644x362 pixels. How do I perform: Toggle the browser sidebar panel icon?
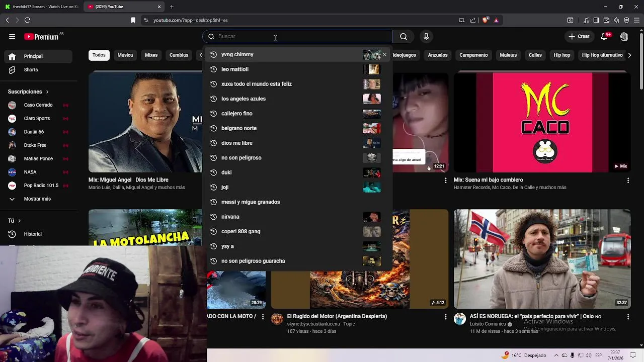(x=596, y=20)
